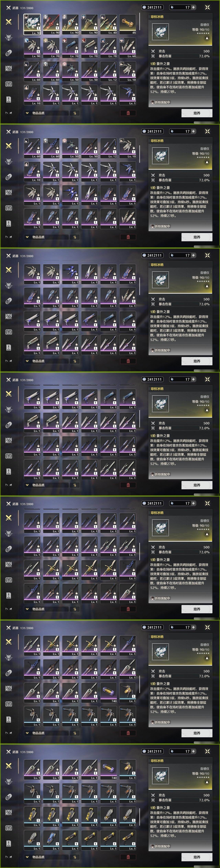Expand the sidebar using the ▷◀ arrows in topmost panel
Image resolution: width=220 pixels, height=868 pixels.
tap(9, 113)
